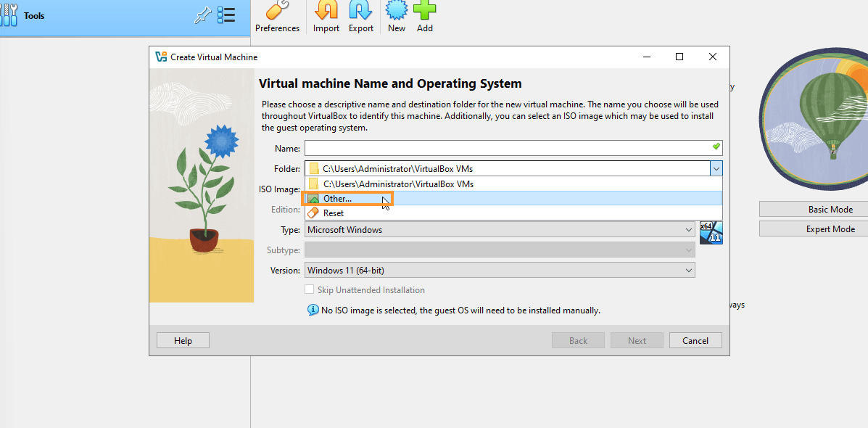
Task: Click the Next button
Action: tap(637, 340)
